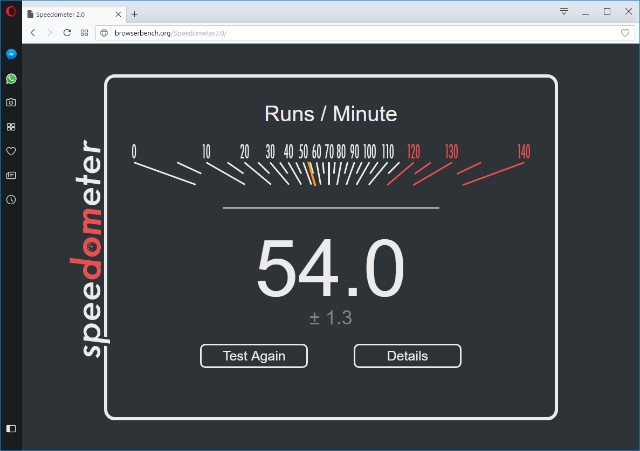Open Personal News in the sidebar
The width and height of the screenshot is (640, 451).
coord(11,175)
